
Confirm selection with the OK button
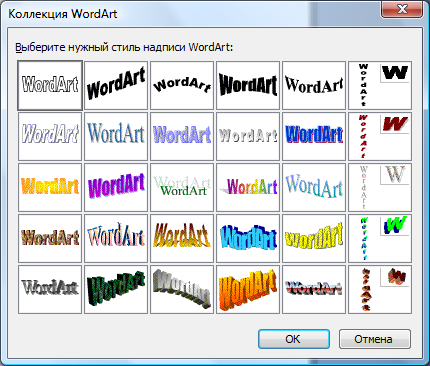pyautogui.click(x=294, y=339)
